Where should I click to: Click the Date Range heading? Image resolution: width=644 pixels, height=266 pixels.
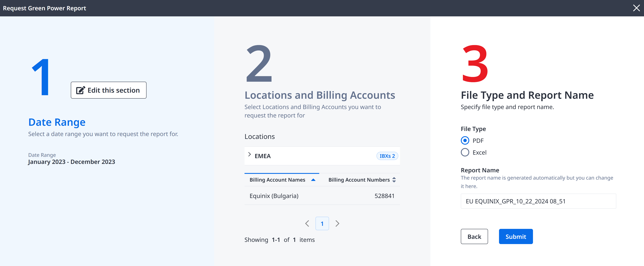coord(57,122)
